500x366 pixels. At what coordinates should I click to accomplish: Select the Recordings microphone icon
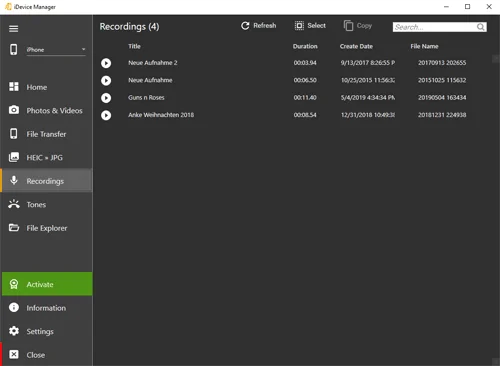(x=14, y=180)
